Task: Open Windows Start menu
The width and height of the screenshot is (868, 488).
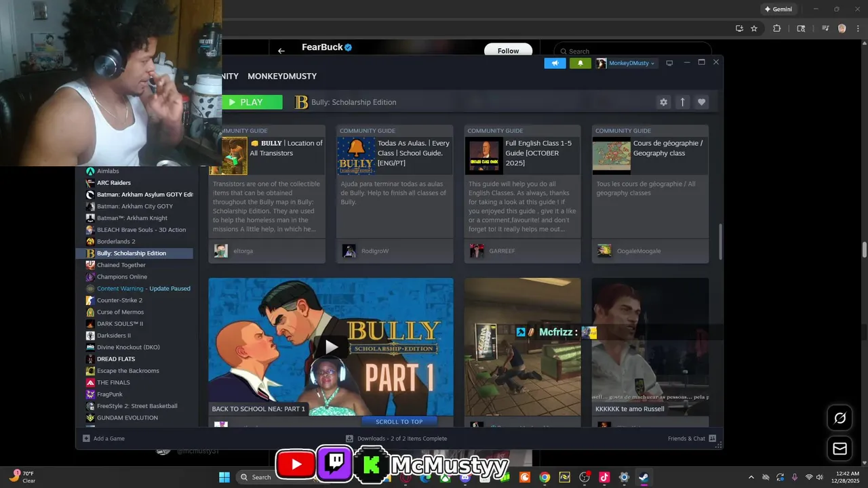Action: (224, 477)
